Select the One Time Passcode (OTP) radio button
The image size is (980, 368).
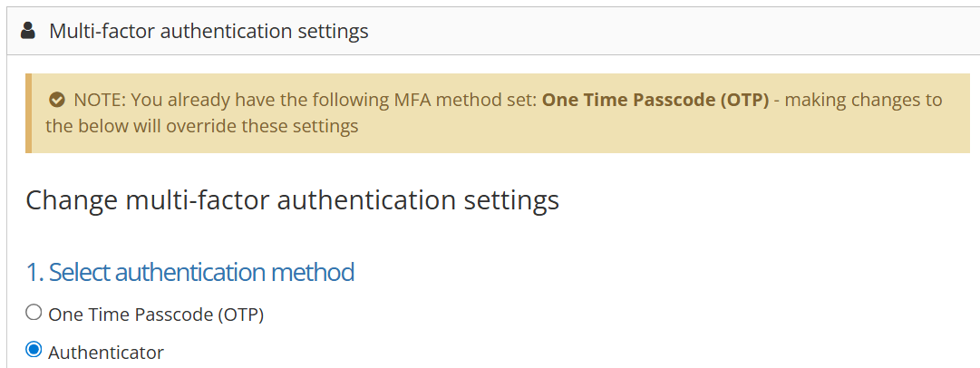point(34,313)
